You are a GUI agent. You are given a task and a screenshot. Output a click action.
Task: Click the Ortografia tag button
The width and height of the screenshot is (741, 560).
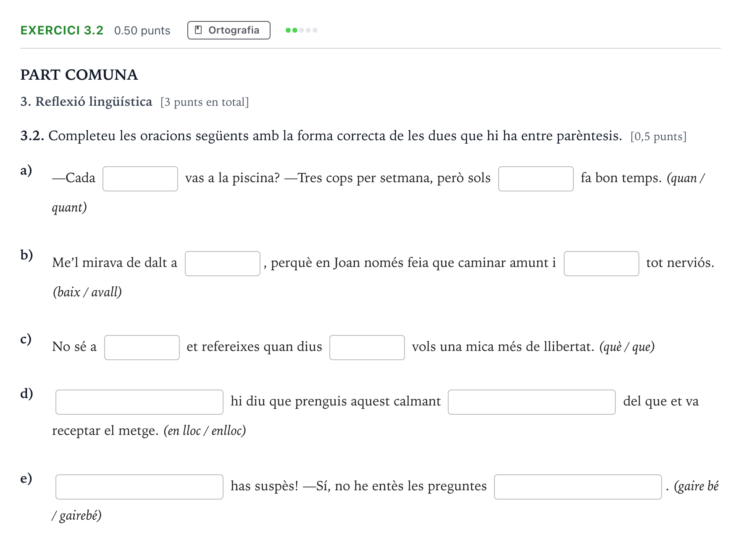click(x=229, y=30)
